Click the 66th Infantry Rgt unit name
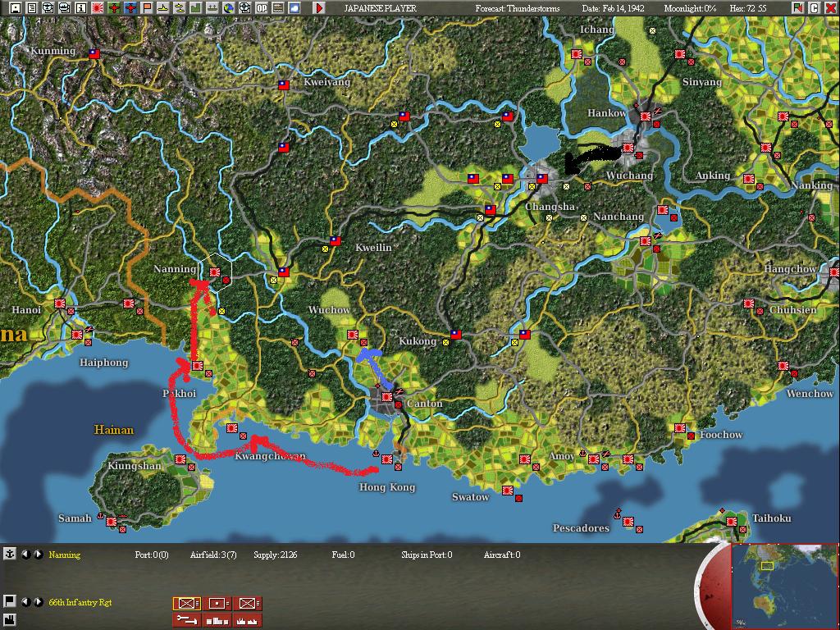 pyautogui.click(x=80, y=602)
